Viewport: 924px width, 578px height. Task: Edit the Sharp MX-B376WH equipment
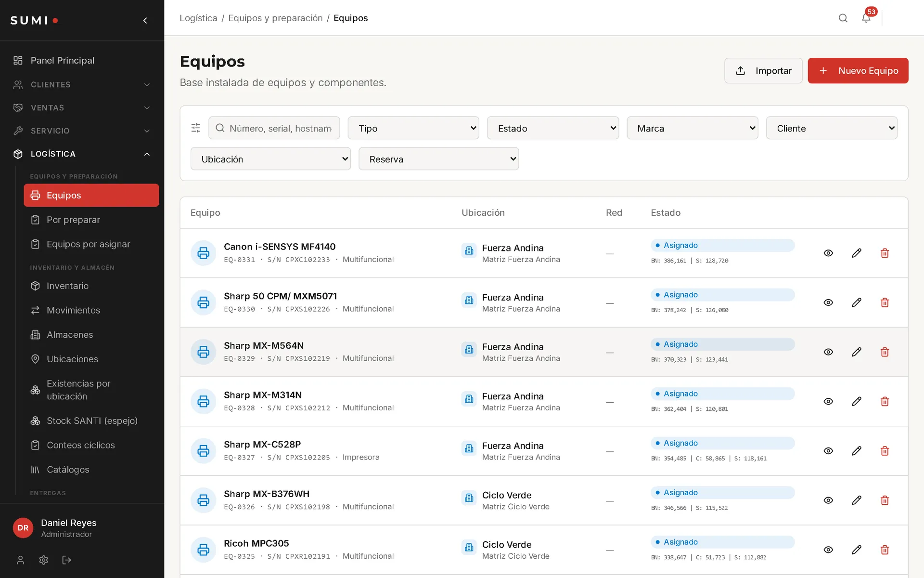pos(857,500)
